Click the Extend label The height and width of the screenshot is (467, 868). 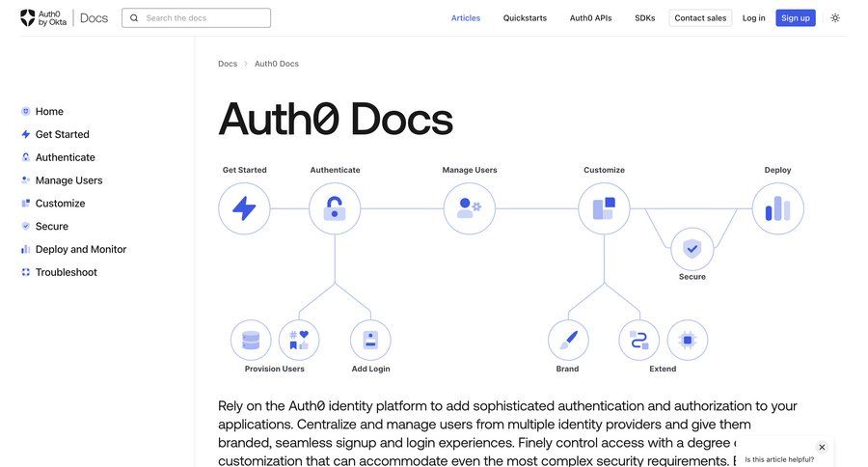point(663,369)
